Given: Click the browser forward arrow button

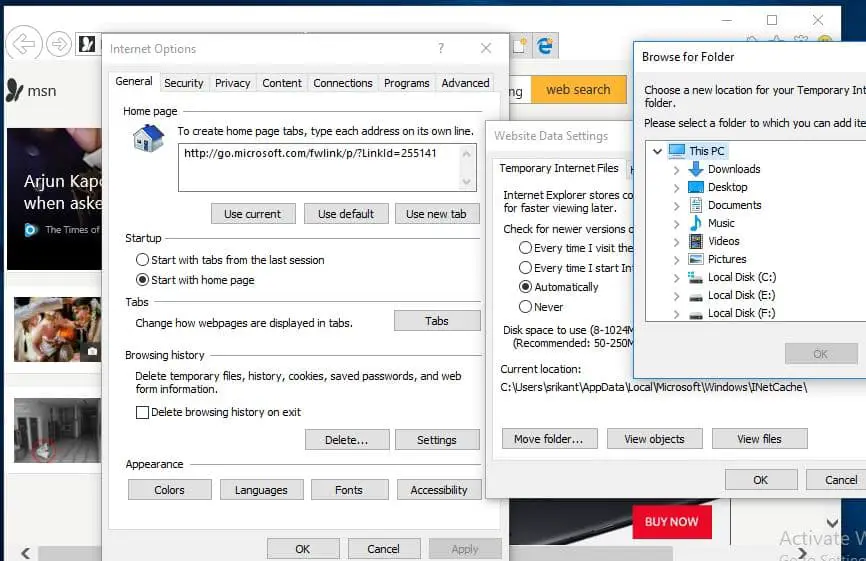Looking at the screenshot, I should 59,44.
